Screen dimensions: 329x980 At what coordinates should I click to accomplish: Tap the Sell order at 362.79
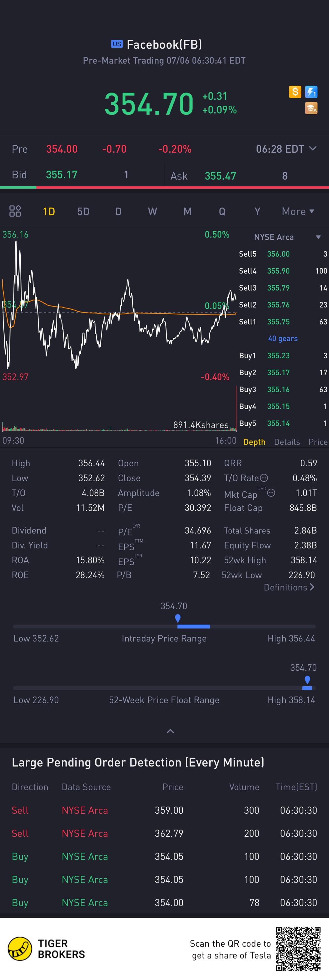(164, 834)
